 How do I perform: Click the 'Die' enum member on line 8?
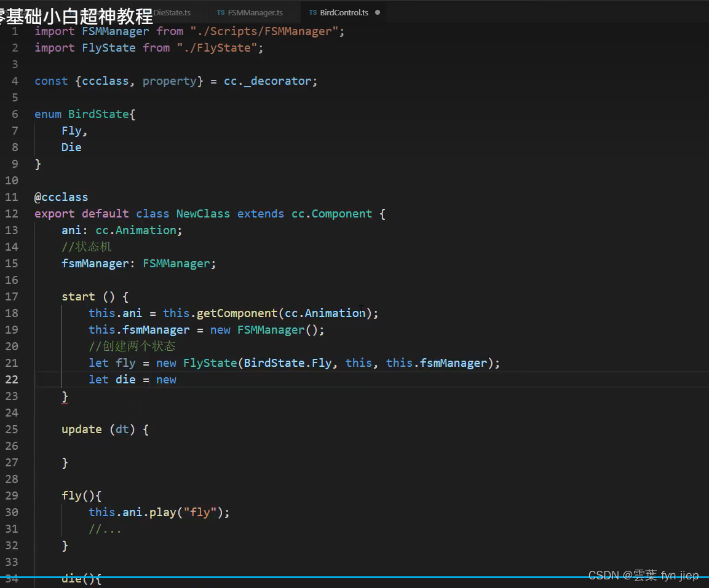[x=71, y=147]
